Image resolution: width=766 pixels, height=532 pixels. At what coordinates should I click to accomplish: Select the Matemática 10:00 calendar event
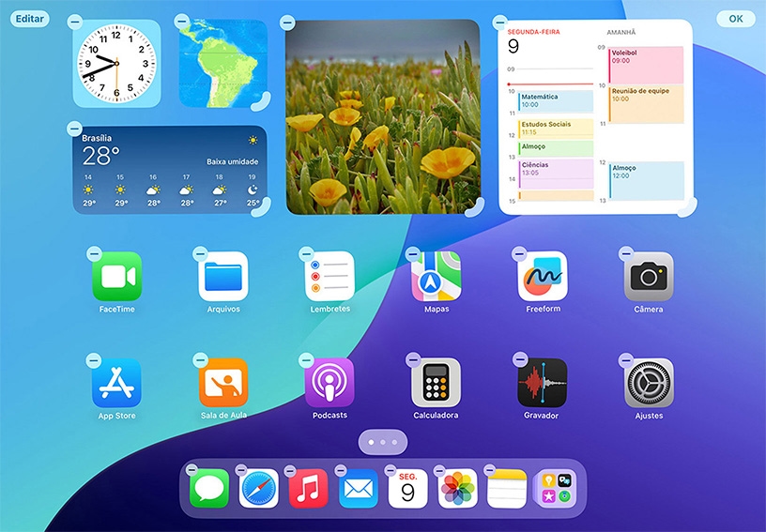tap(556, 102)
